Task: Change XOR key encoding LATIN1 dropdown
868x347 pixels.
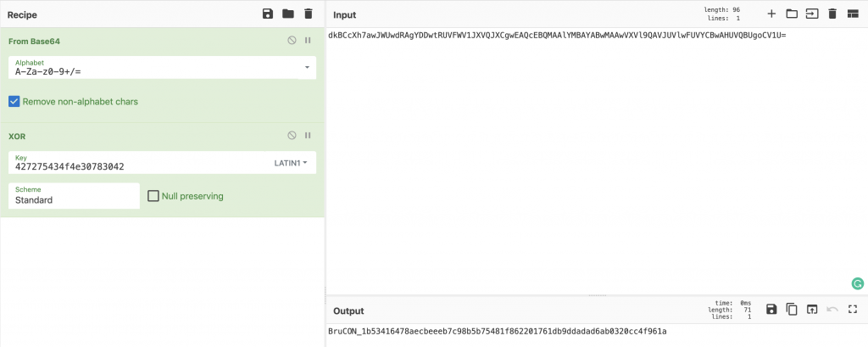Action: click(291, 163)
